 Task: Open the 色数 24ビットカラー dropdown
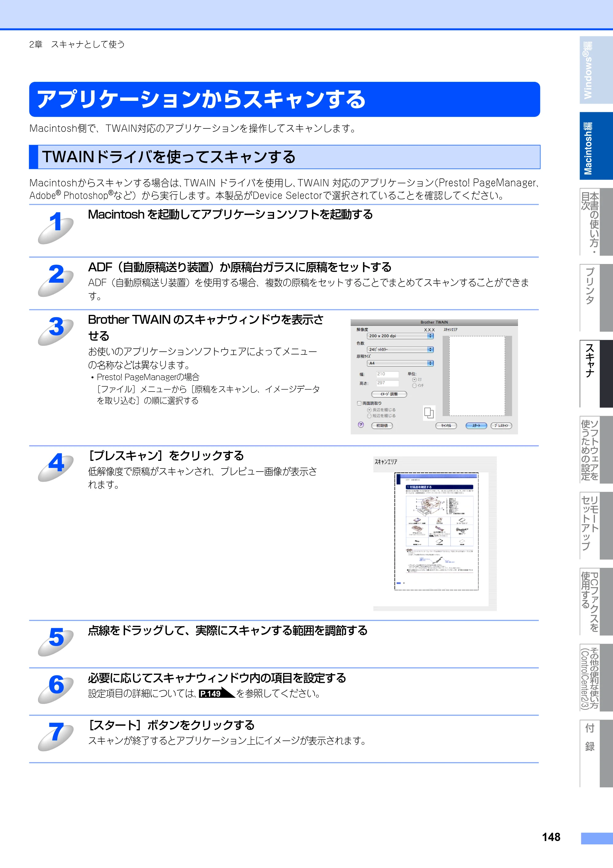click(400, 350)
